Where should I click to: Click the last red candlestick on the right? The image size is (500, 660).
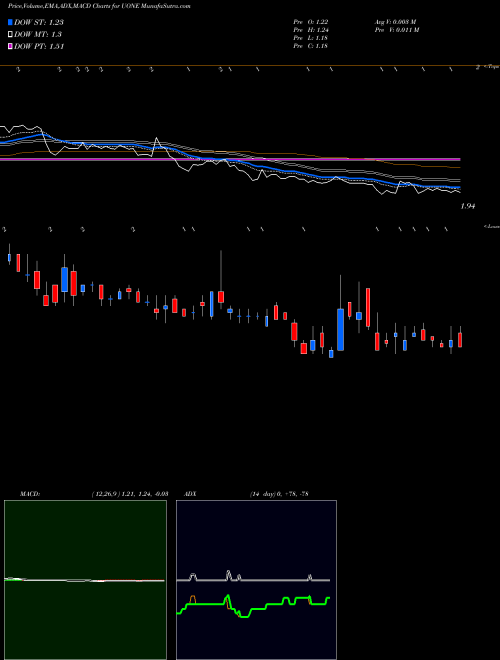[460, 340]
